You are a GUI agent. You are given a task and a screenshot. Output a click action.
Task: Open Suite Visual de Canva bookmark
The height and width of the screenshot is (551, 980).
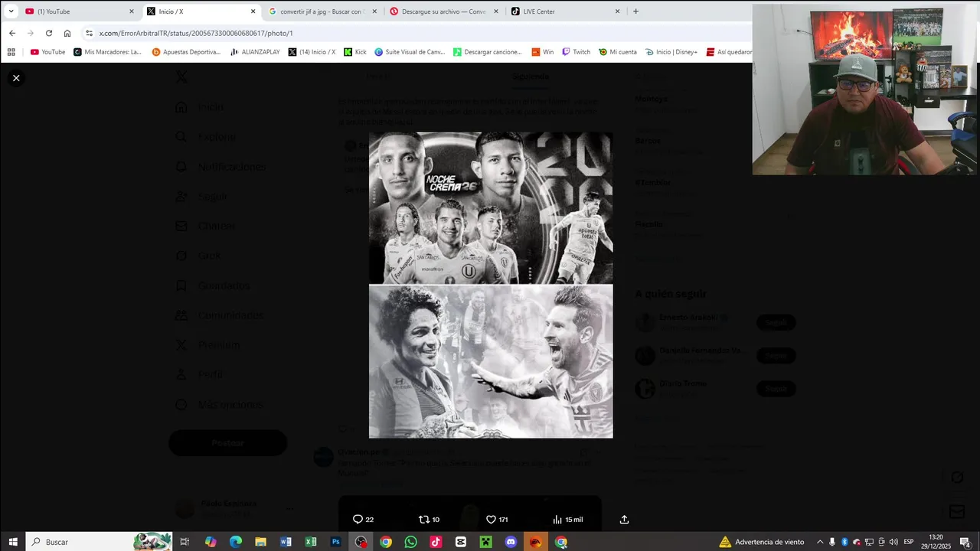[x=410, y=52]
